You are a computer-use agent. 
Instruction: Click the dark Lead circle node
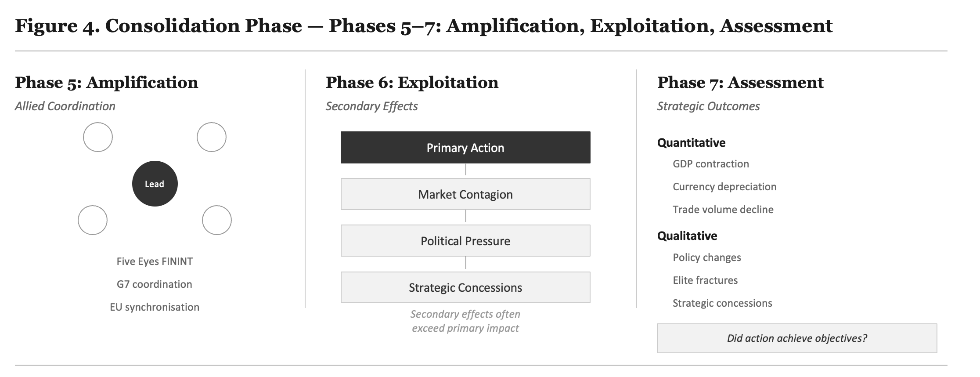point(155,184)
